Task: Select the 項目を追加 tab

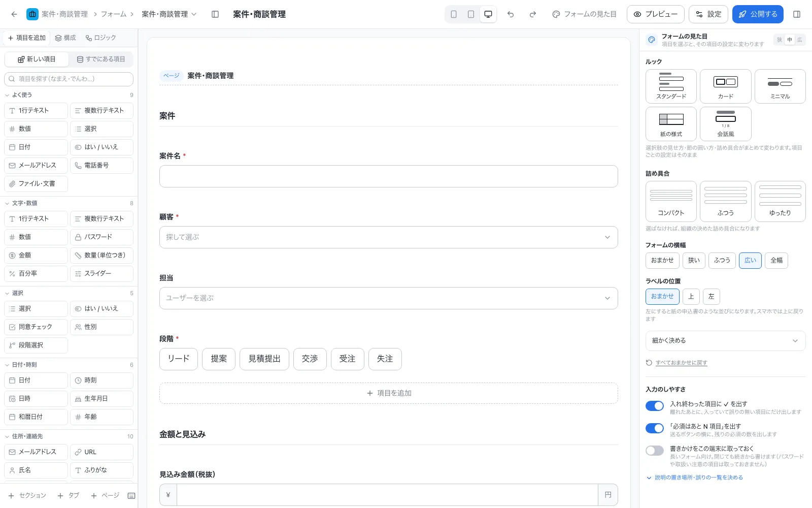Action: pos(26,38)
